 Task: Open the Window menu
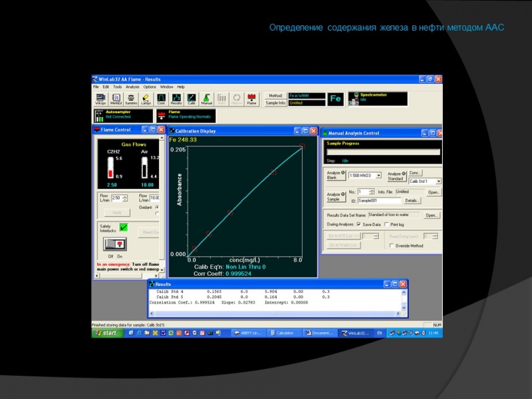pos(167,87)
